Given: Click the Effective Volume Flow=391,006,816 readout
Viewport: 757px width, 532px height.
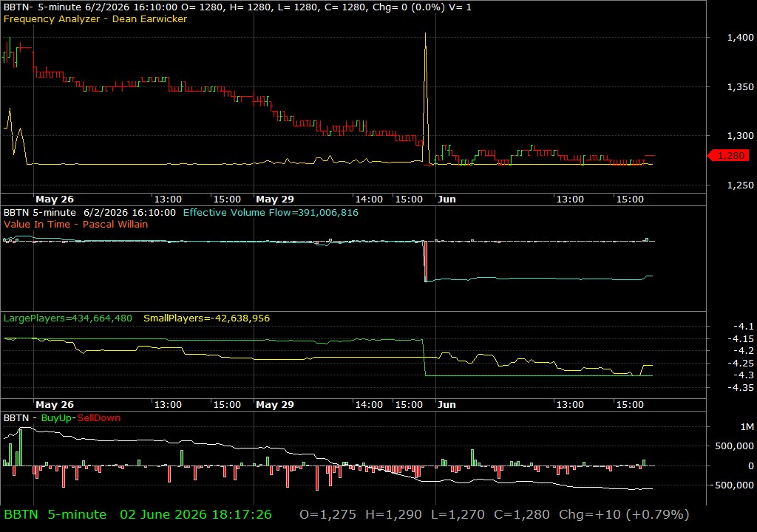Looking at the screenshot, I should pyautogui.click(x=271, y=212).
